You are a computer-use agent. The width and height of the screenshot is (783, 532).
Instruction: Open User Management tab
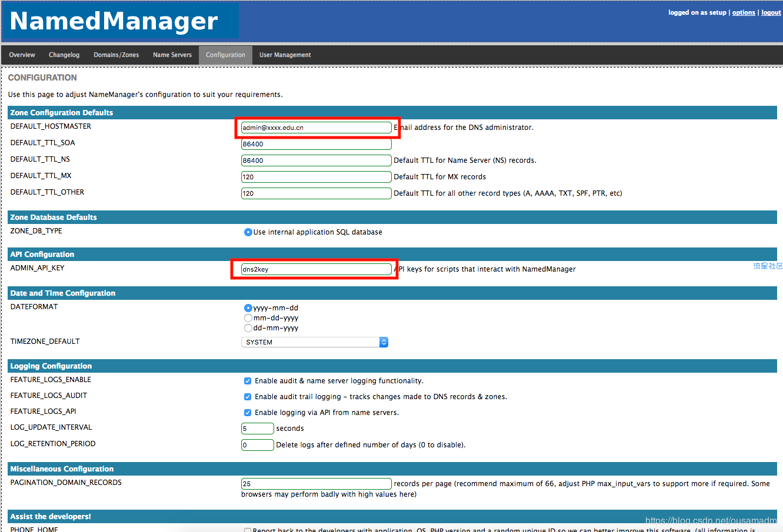285,55
